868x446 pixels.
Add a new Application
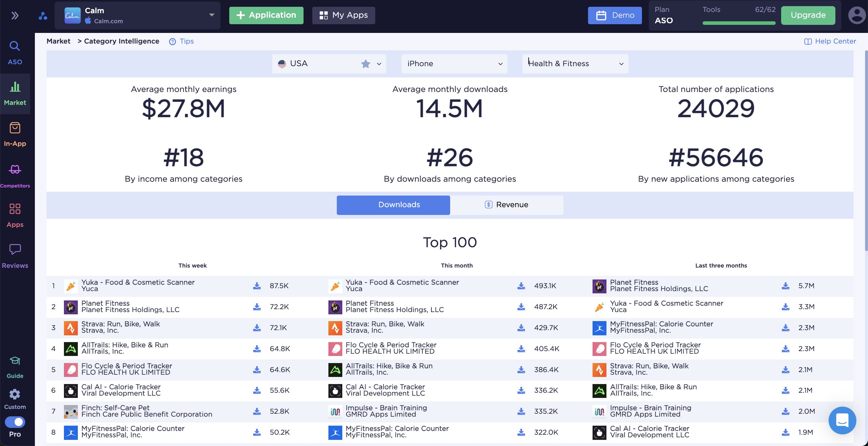tap(266, 15)
